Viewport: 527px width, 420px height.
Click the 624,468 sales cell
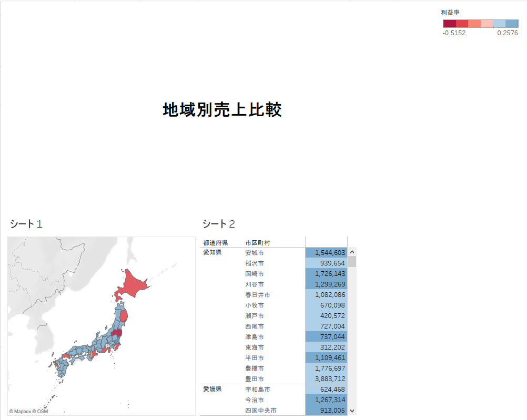326,390
